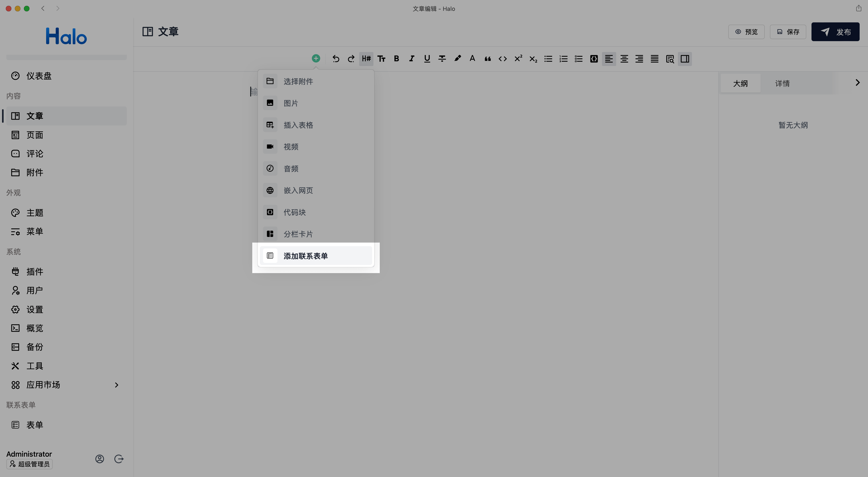Image resolution: width=868 pixels, height=477 pixels.
Task: Open 用户 in sidebar
Action: (x=66, y=290)
